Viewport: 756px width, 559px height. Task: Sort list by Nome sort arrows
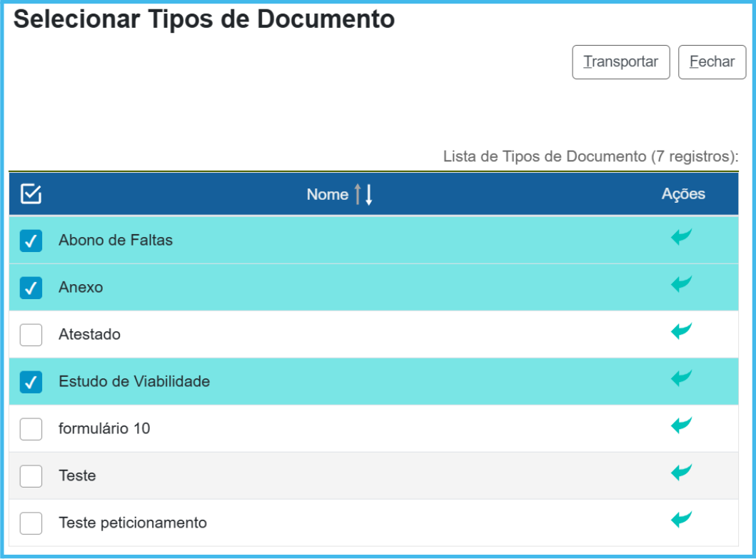(x=363, y=194)
